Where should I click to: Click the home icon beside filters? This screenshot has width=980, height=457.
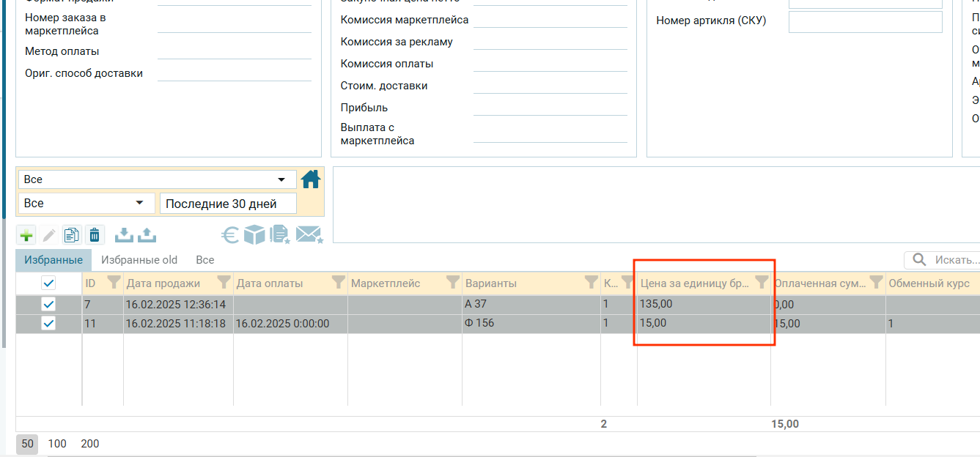311,179
